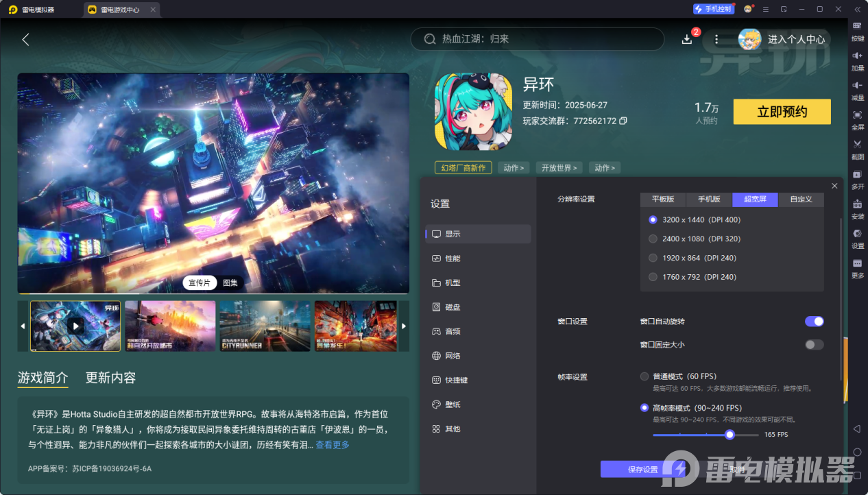This screenshot has height=495, width=868.
Task: Click the 立即预约 pre-register button
Action: coord(782,112)
